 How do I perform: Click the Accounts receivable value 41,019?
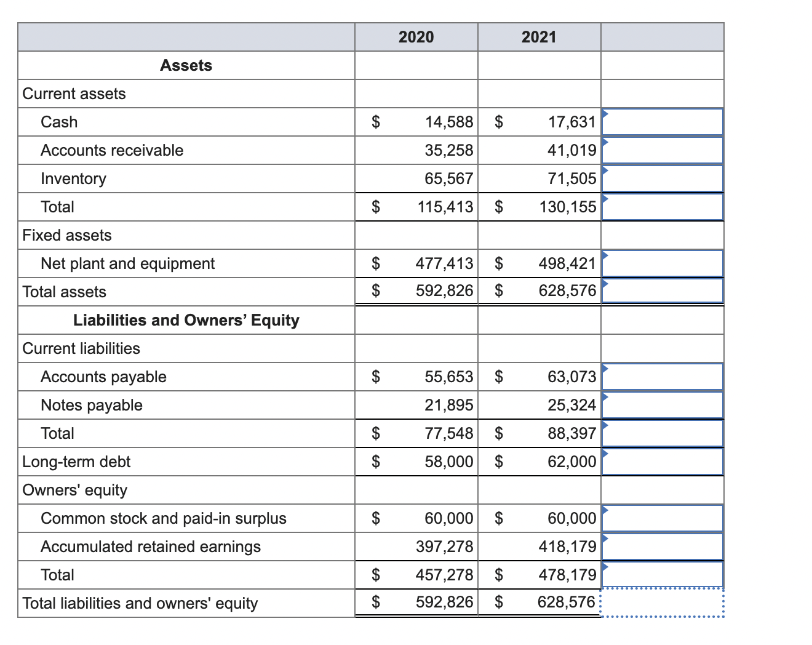tap(572, 150)
